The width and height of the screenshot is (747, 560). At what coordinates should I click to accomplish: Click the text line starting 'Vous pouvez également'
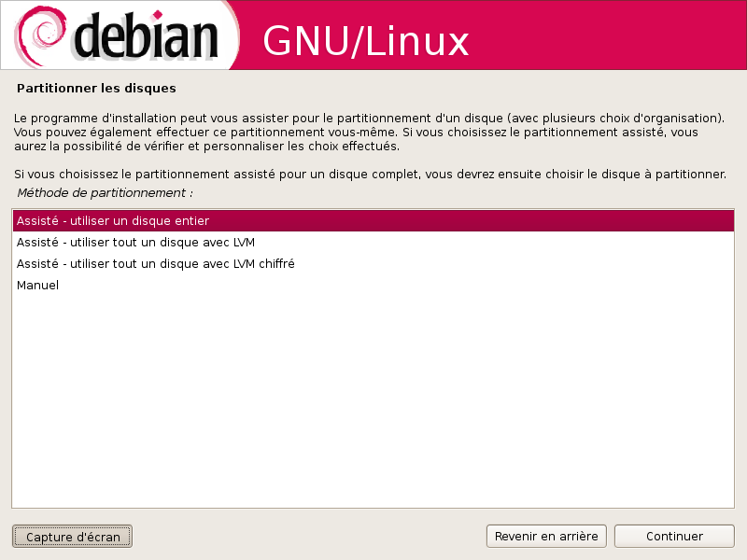(x=356, y=132)
